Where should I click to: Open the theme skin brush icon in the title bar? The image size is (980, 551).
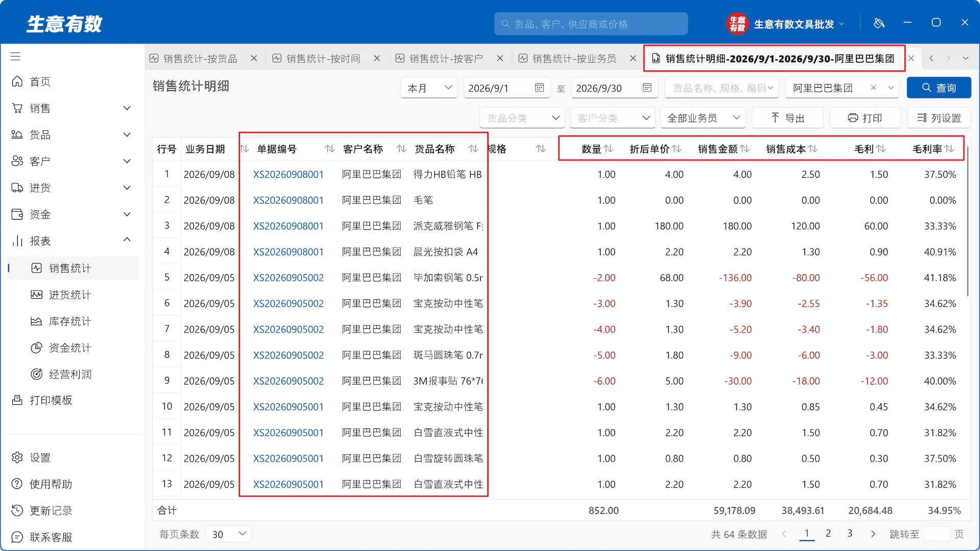click(x=879, y=23)
